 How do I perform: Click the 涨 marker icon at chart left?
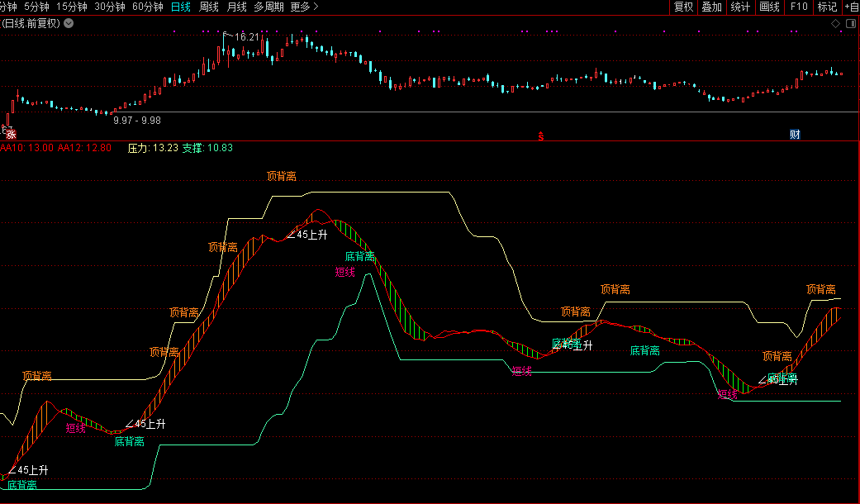tap(10, 133)
